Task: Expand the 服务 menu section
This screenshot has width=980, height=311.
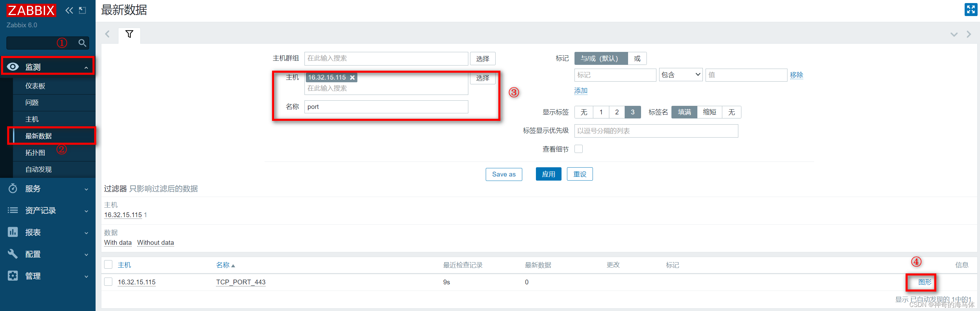Action: (x=86, y=189)
